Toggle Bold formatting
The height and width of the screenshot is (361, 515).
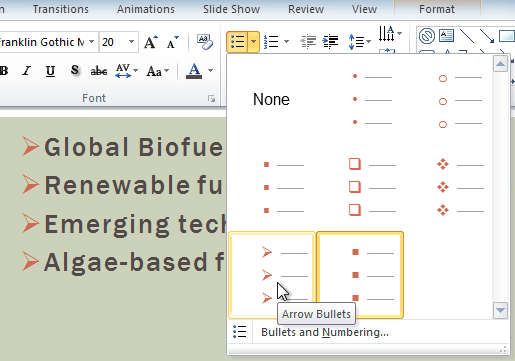tap(4, 71)
